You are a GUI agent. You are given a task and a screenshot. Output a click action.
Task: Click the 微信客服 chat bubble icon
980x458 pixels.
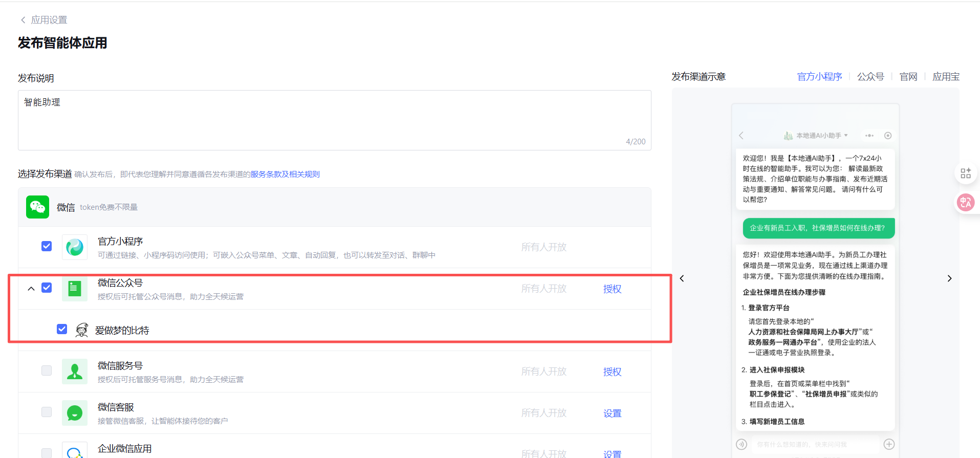[75, 413]
